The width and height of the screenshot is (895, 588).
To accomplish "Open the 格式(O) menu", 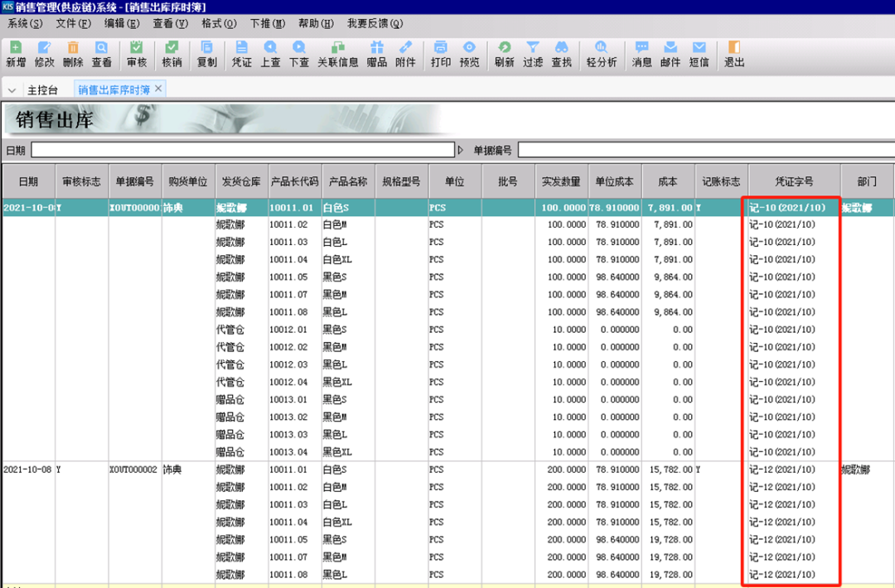I will (217, 23).
